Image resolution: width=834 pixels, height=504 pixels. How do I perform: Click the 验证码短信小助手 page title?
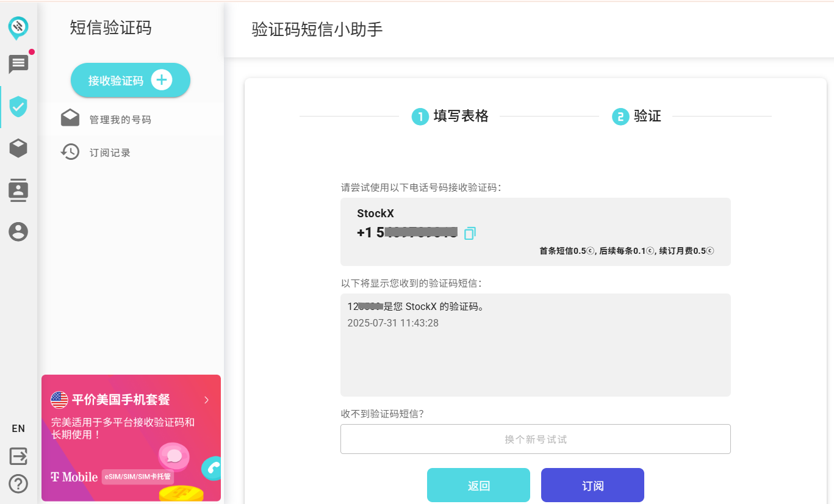(317, 29)
